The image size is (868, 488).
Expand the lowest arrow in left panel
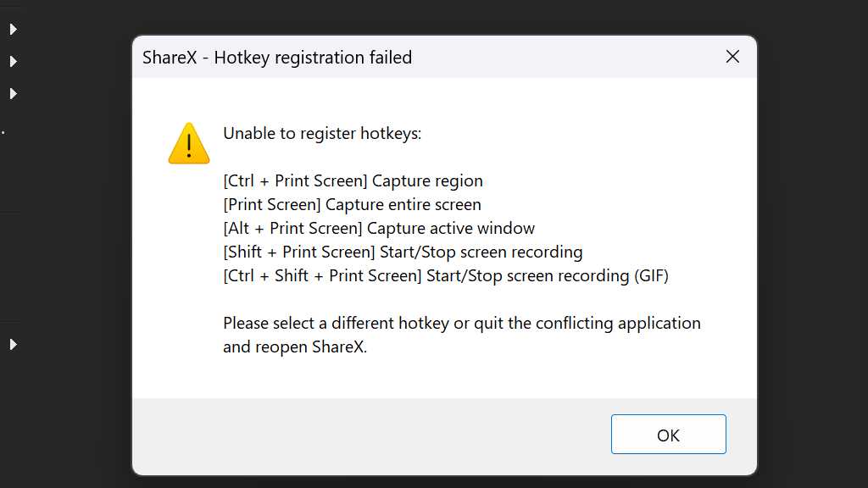(x=13, y=345)
